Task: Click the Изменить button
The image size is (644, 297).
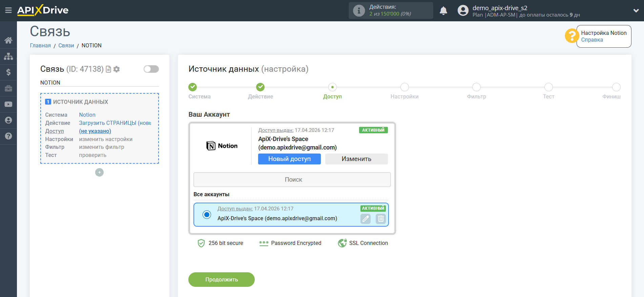Action: [356, 159]
